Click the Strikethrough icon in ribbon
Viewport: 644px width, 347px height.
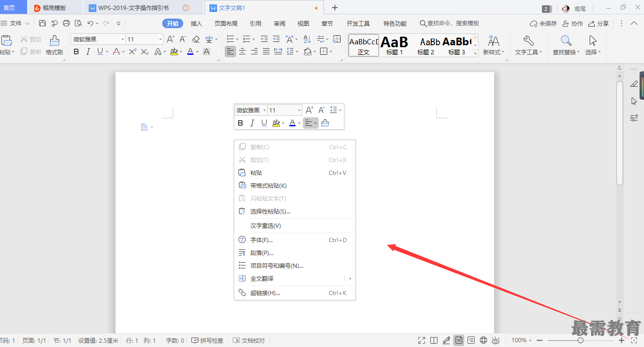[x=116, y=51]
